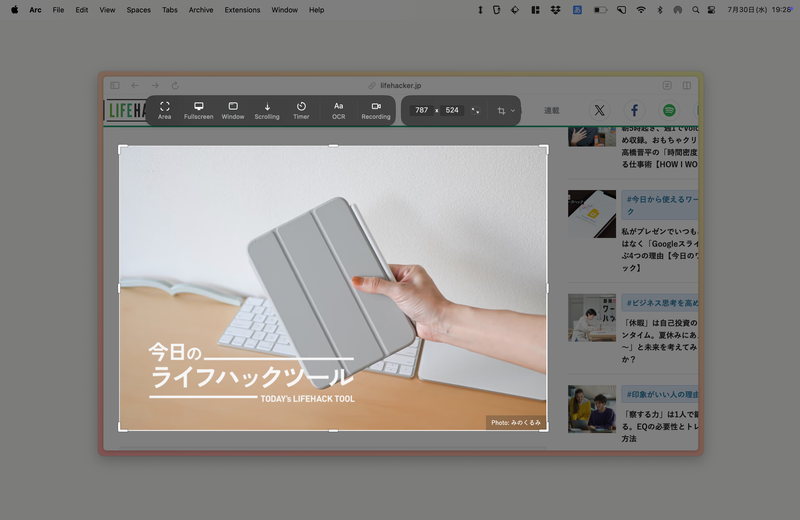Switch to screen Recording mode
Viewport: 800px width, 520px height.
[x=376, y=110]
